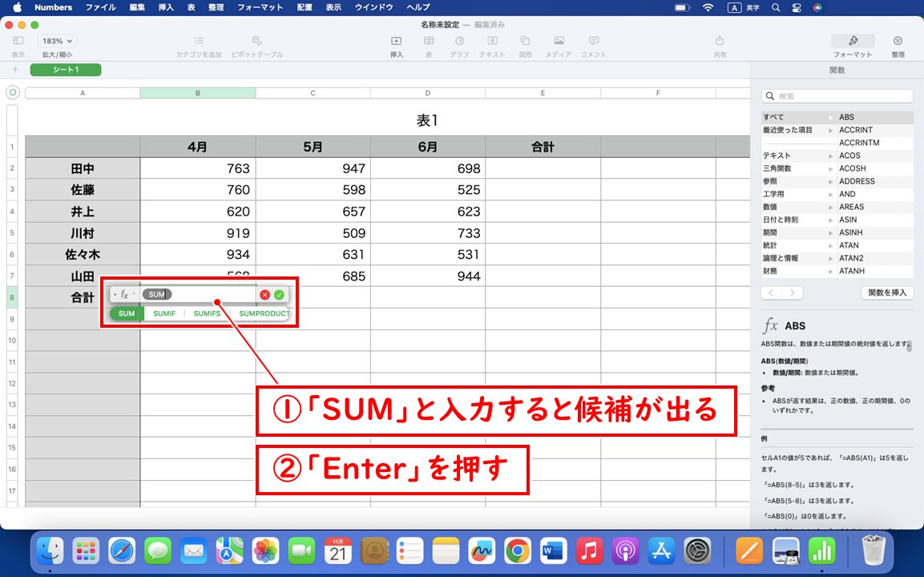Screen dimensions: 924x577
Task: Open the 183% zoom level dropdown
Action: click(54, 40)
